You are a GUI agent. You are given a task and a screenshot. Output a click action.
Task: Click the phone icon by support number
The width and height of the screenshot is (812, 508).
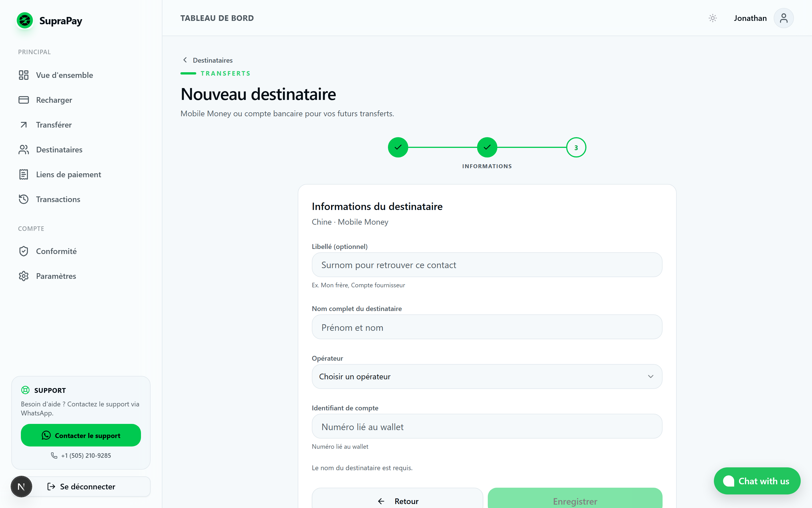[x=54, y=455]
